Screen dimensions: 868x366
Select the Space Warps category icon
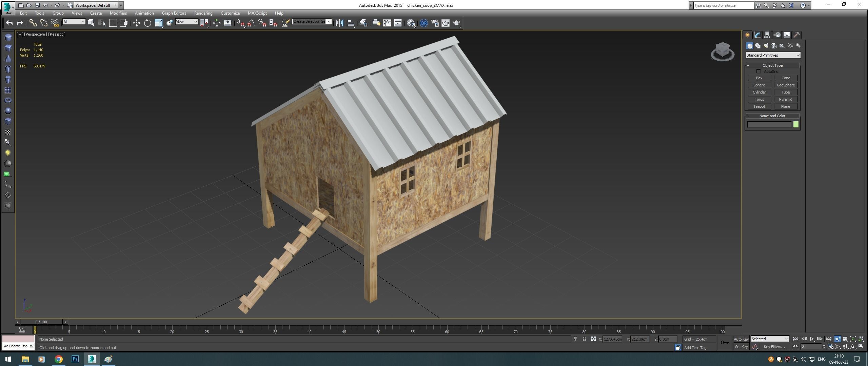point(790,46)
